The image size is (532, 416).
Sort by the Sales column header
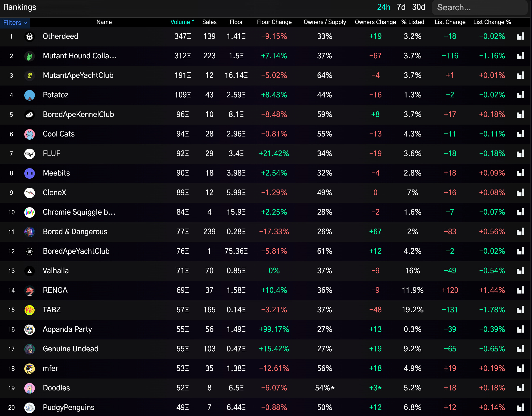click(x=209, y=22)
